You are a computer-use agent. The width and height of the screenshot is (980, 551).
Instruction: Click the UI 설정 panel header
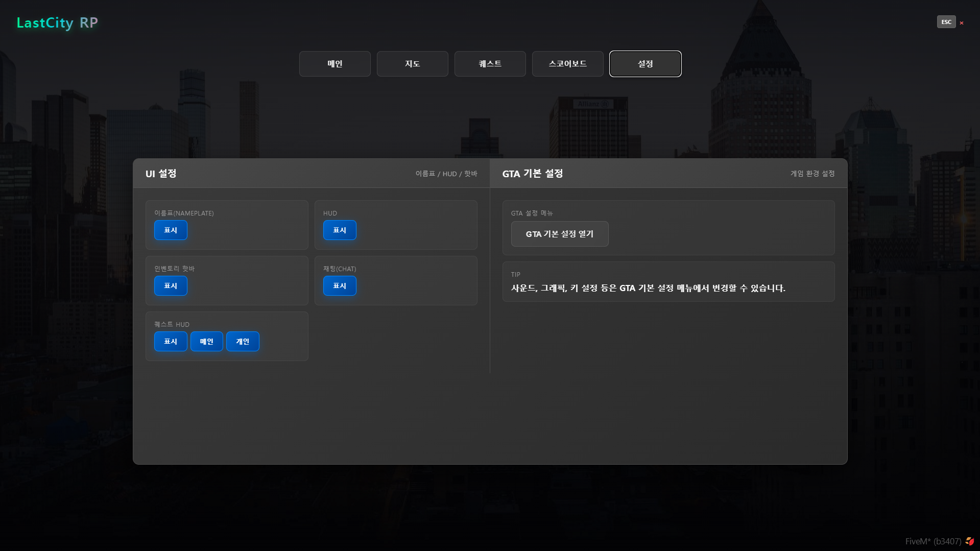tap(311, 174)
